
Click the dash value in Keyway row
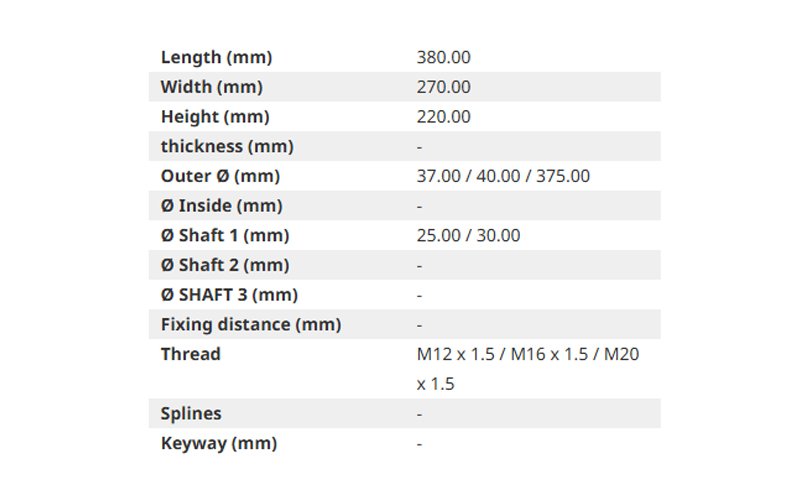coord(419,444)
